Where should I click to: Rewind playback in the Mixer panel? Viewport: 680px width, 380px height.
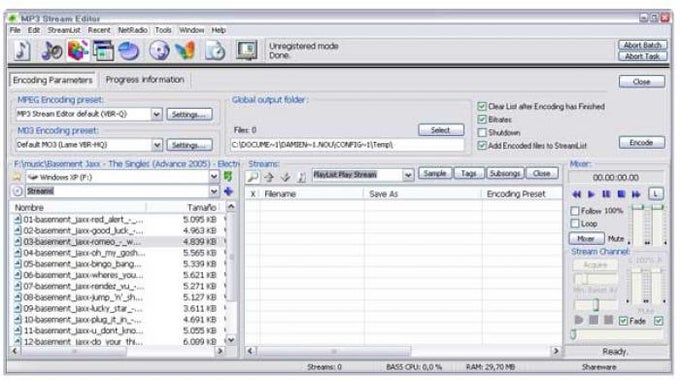pyautogui.click(x=576, y=194)
